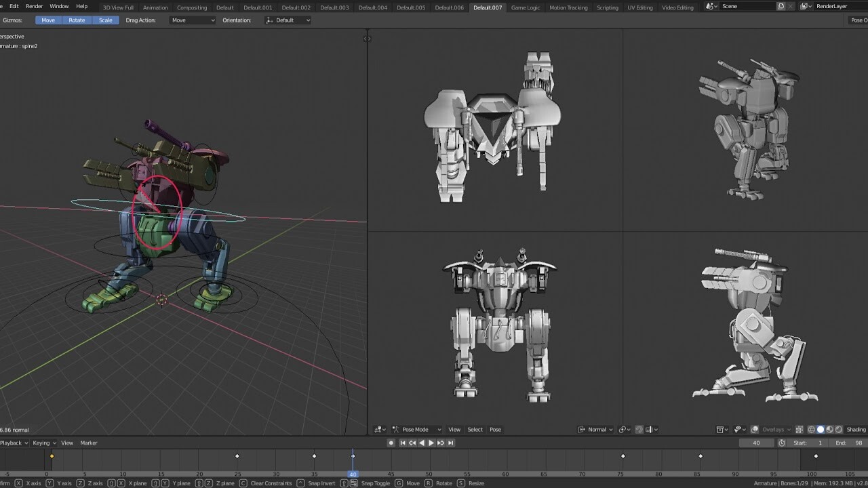Open the editor type selector icon
Image resolution: width=868 pixels, height=488 pixels.
[378, 429]
